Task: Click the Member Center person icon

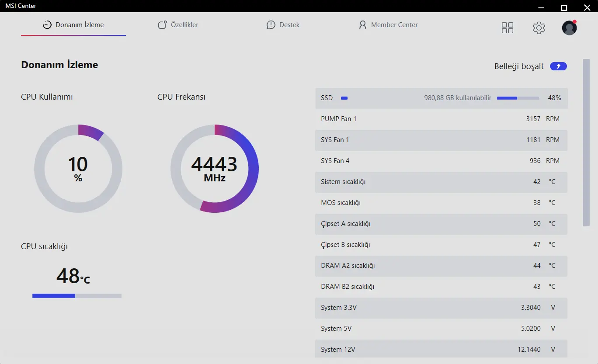Action: 362,25
